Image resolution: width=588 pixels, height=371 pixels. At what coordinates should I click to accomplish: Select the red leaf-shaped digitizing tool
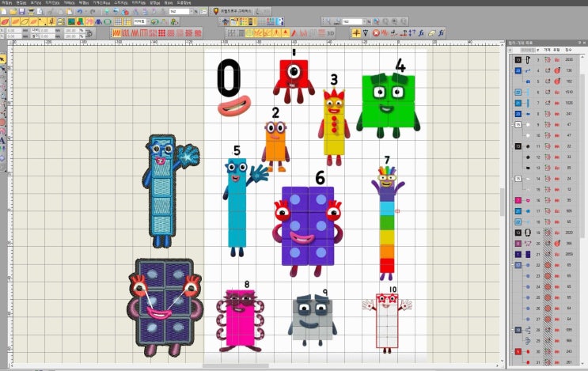pyautogui.click(x=5, y=21)
